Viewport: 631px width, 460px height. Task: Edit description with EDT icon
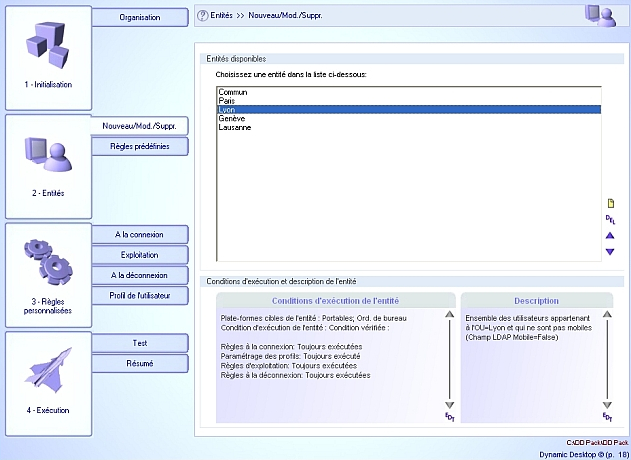tap(607, 417)
